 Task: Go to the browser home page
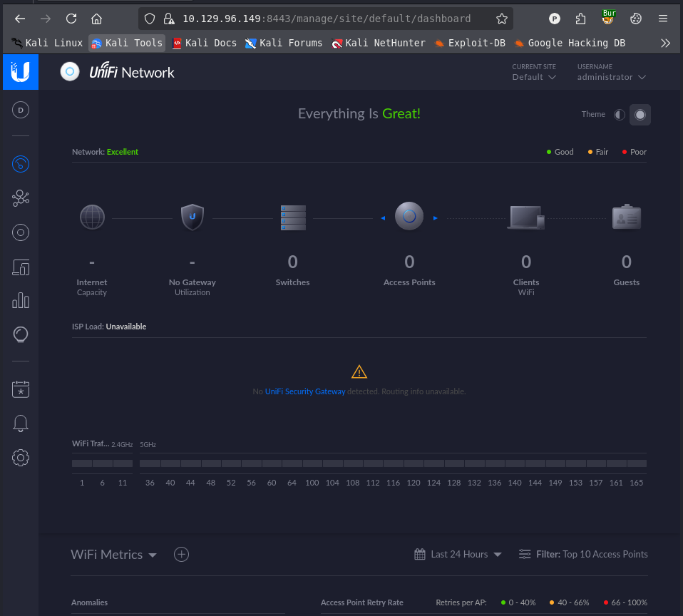[x=97, y=19]
